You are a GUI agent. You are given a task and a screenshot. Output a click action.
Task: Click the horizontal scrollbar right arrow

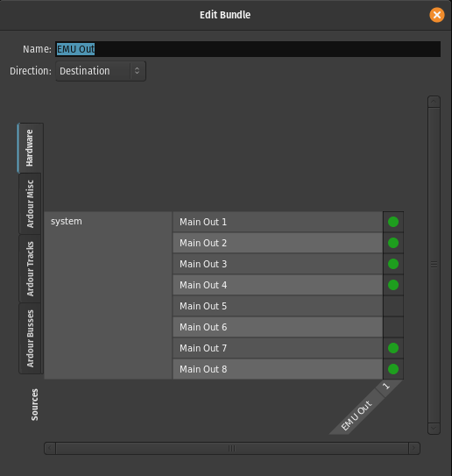pyautogui.click(x=414, y=448)
